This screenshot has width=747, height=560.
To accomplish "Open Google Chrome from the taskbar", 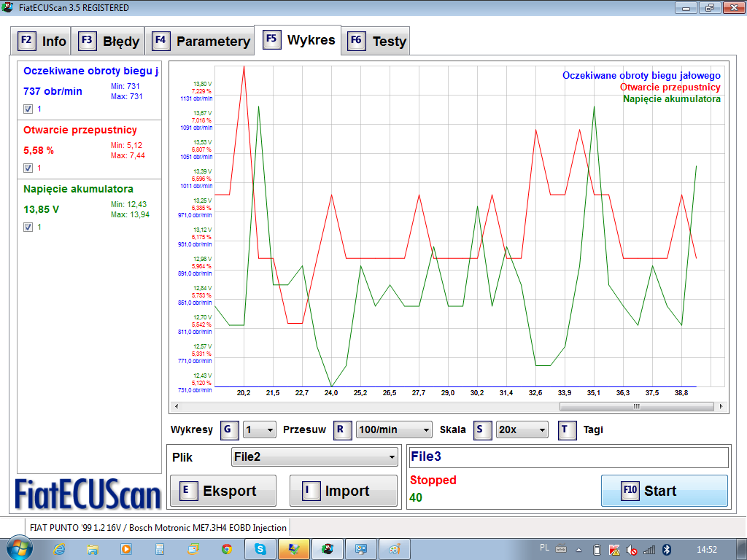I will [227, 549].
